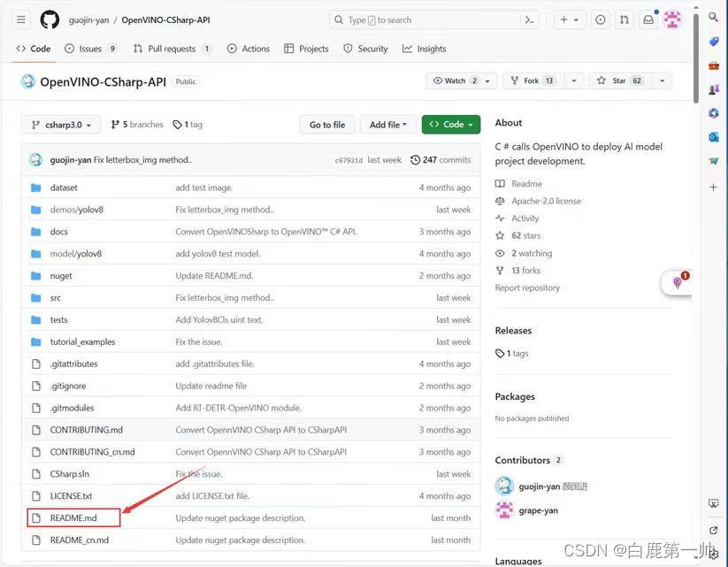Open the 1 tags link under Releases
The image size is (728, 567).
[512, 354]
